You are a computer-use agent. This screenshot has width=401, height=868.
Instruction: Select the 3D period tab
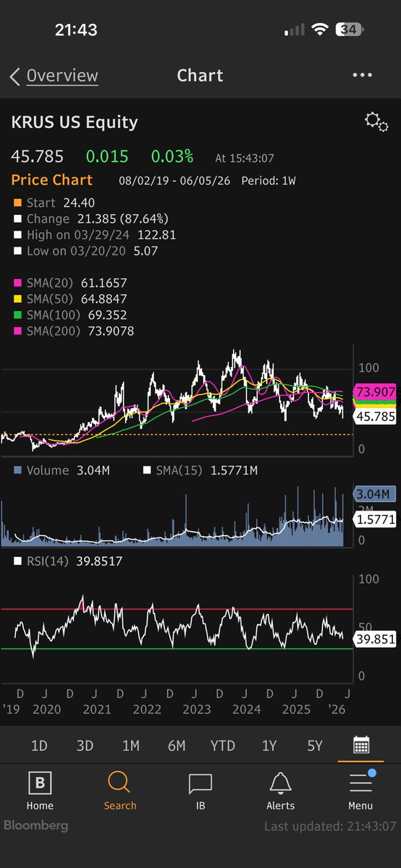tap(85, 746)
